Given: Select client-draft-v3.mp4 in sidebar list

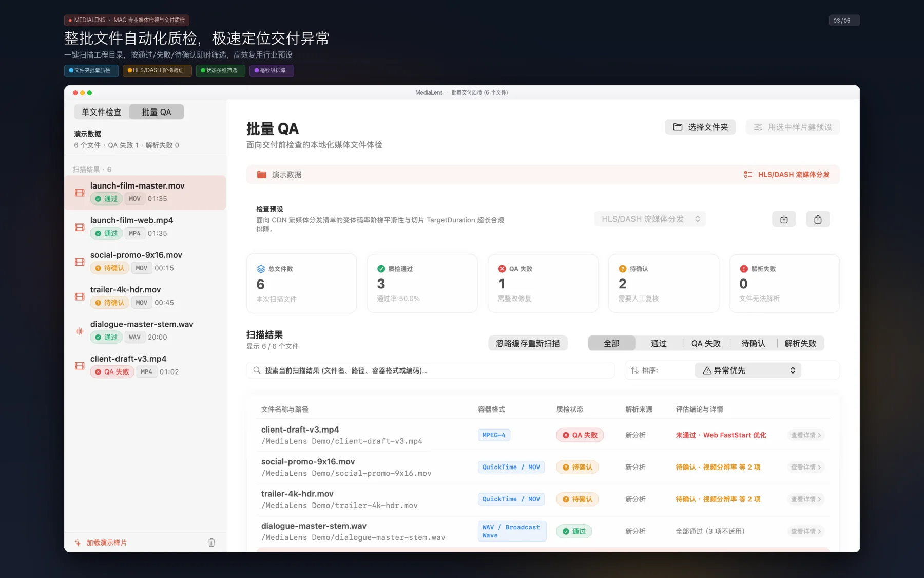Looking at the screenshot, I should pos(145,366).
